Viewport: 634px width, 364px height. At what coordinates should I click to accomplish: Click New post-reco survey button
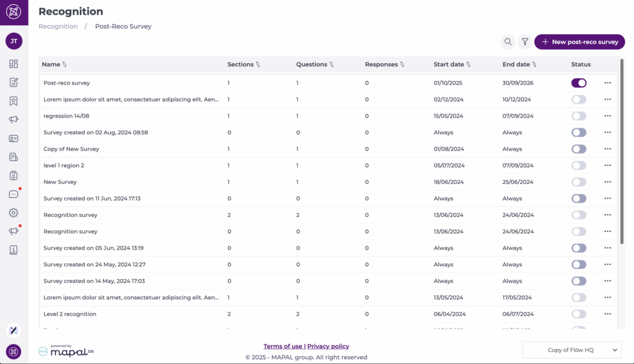[580, 42]
